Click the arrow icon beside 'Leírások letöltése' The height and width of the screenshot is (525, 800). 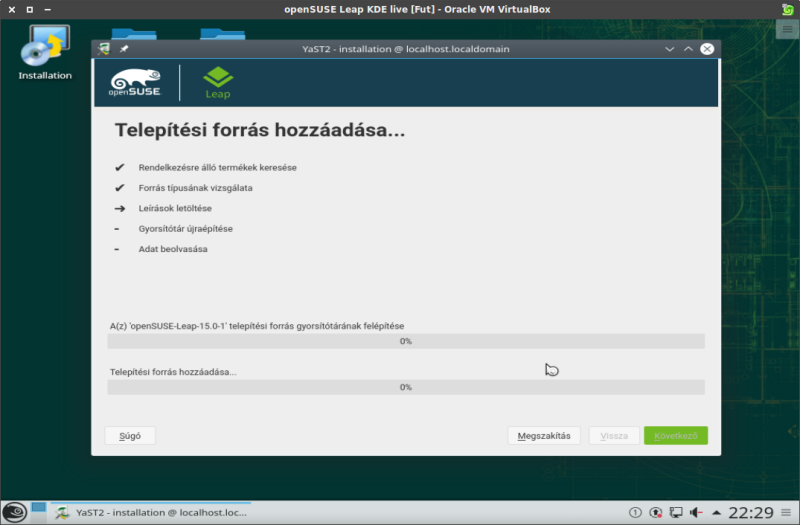pyautogui.click(x=119, y=208)
